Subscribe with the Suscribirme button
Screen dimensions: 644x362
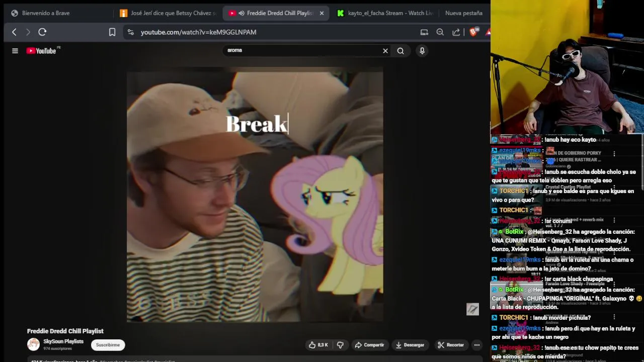pyautogui.click(x=108, y=345)
